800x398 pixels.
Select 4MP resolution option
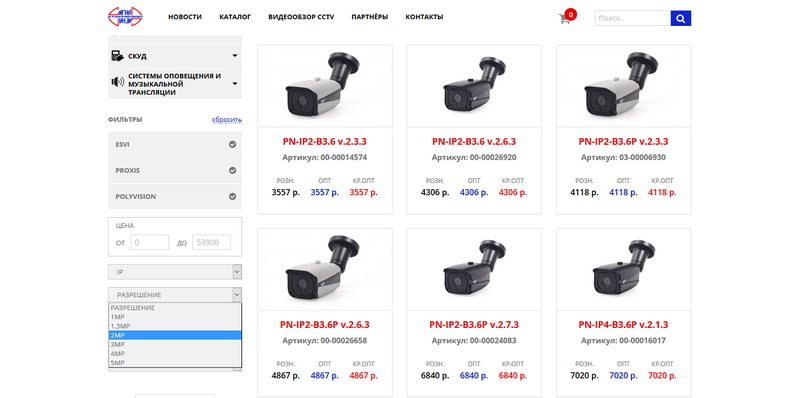click(x=175, y=354)
